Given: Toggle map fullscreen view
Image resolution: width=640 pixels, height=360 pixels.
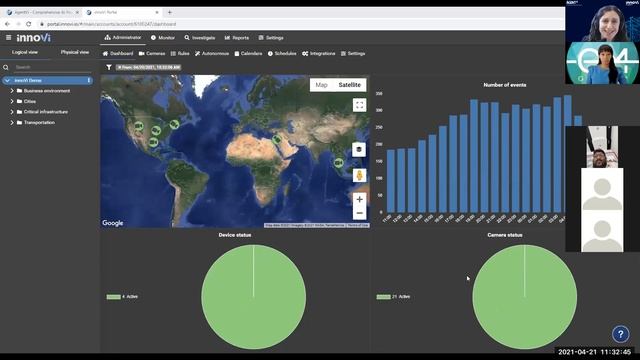Looking at the screenshot, I should pyautogui.click(x=359, y=105).
